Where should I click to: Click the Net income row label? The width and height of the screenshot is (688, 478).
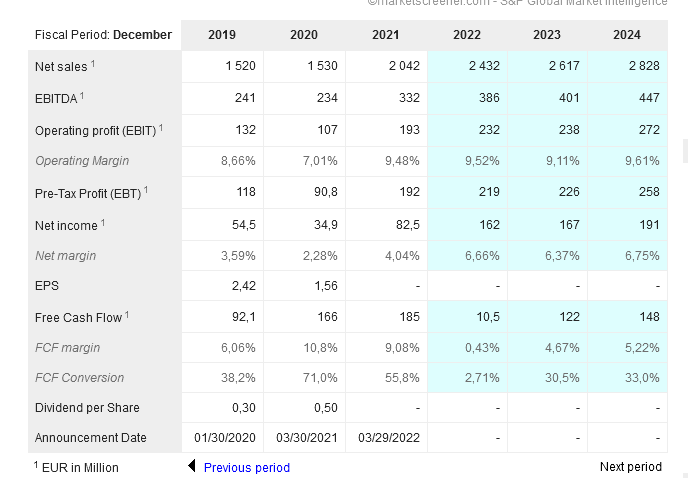pos(70,225)
